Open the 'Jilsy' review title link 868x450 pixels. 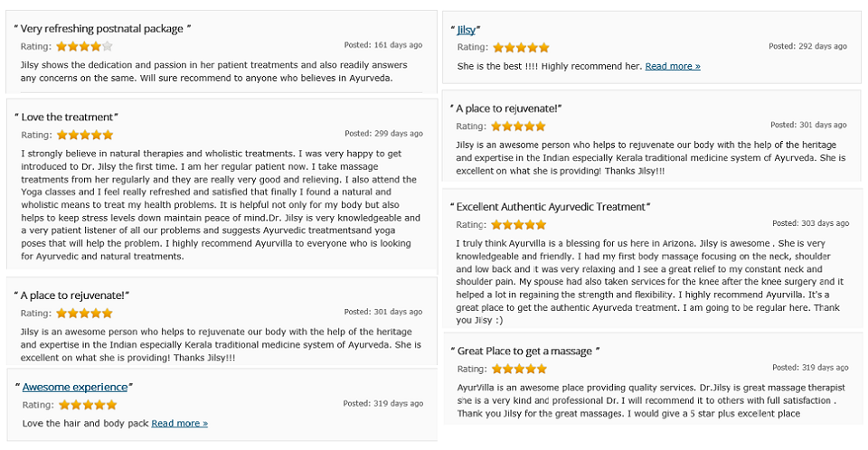point(466,30)
